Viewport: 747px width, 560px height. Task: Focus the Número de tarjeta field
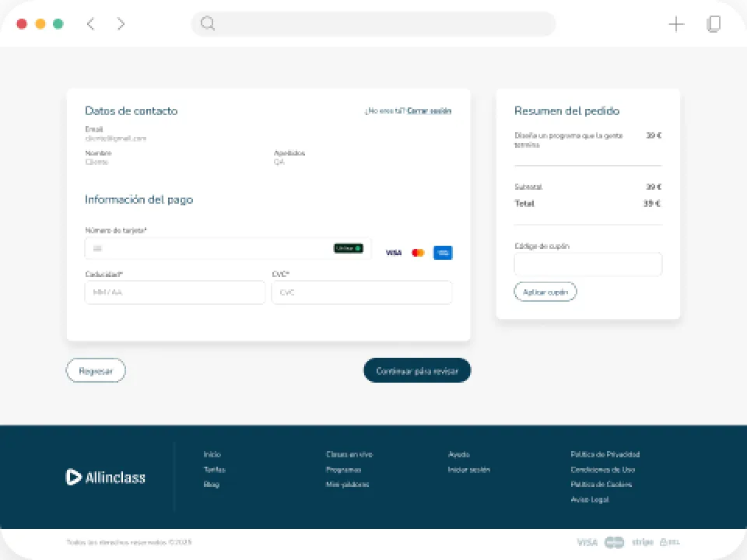[228, 248]
